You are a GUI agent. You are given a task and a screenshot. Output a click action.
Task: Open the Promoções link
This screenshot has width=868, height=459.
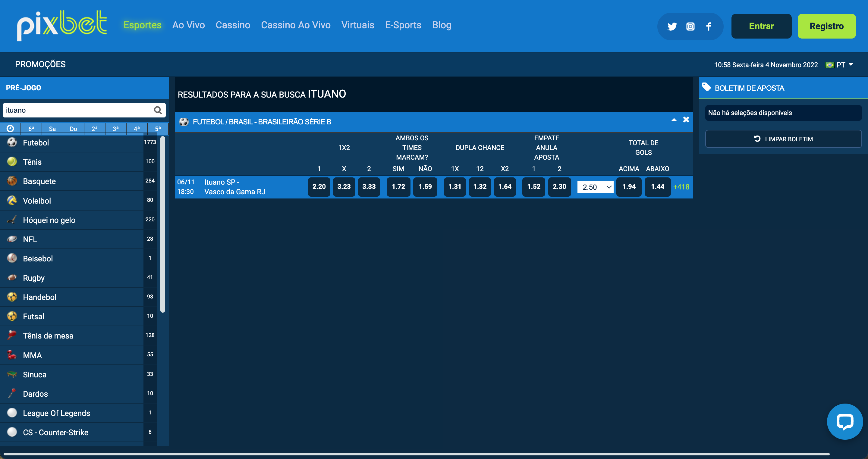(40, 64)
